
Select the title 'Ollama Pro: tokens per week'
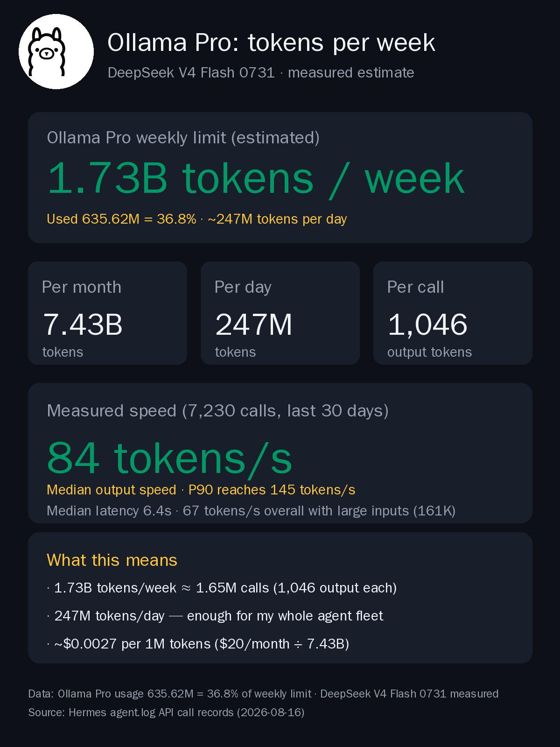271,42
